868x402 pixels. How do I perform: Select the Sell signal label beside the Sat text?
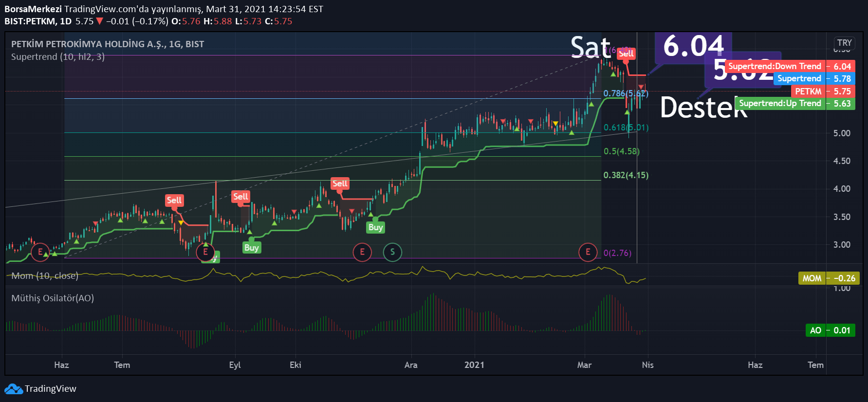[x=627, y=54]
